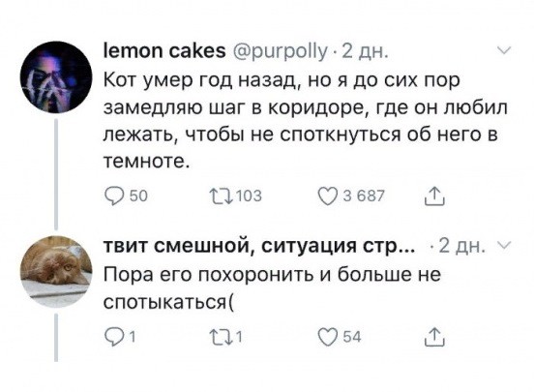The width and height of the screenshot is (534, 392).
Task: Open lemon cakes display name
Action: point(164,51)
